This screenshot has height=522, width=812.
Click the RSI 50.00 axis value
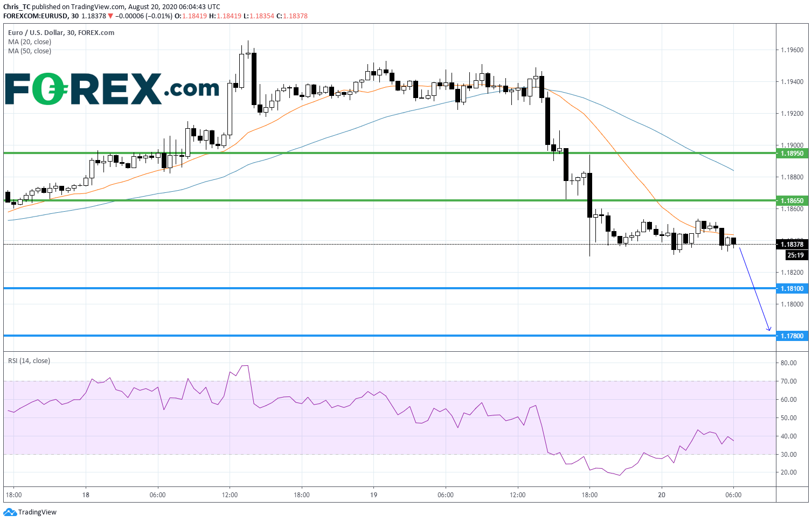pyautogui.click(x=789, y=418)
